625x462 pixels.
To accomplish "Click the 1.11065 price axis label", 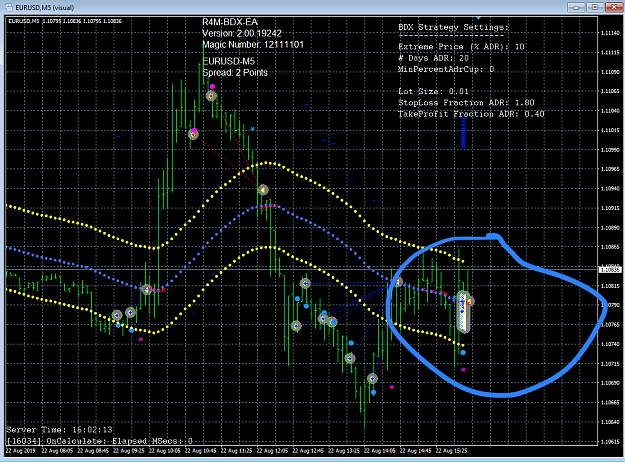I will pyautogui.click(x=610, y=91).
